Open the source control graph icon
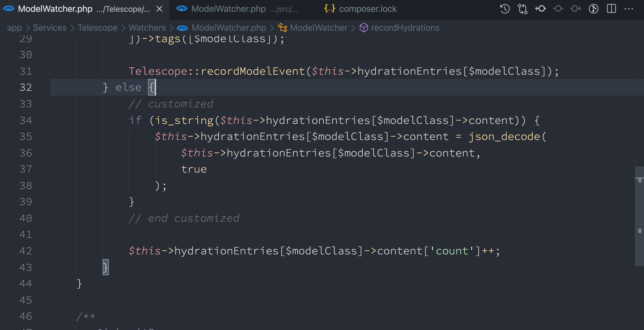The width and height of the screenshot is (644, 330). click(594, 9)
